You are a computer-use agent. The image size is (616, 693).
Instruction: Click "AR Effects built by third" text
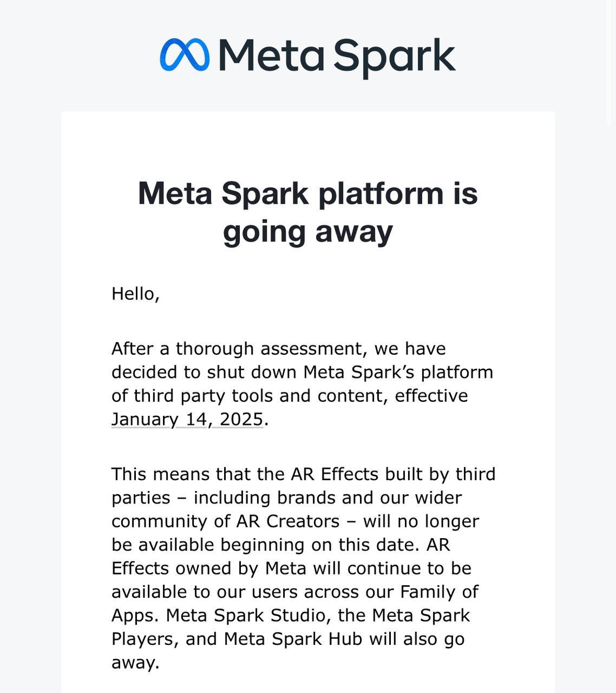393,474
